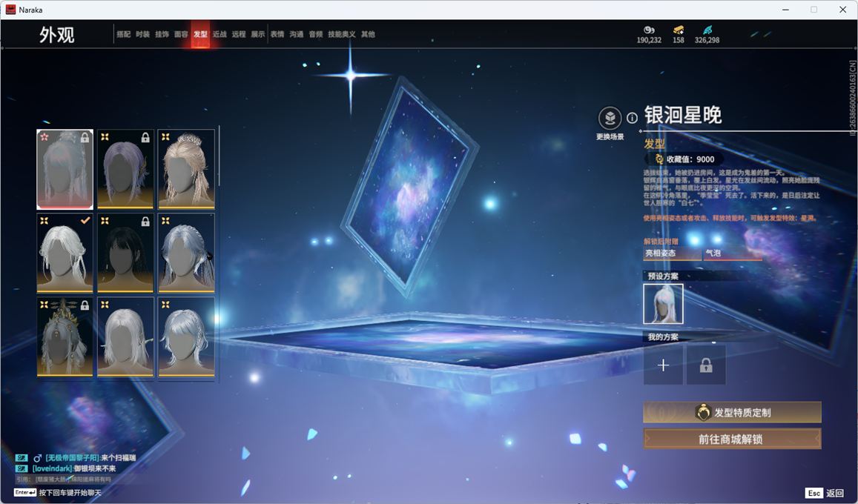858x504 pixels.
Task: Select the preset scheme thumbnail under 预设方案
Action: 663,304
